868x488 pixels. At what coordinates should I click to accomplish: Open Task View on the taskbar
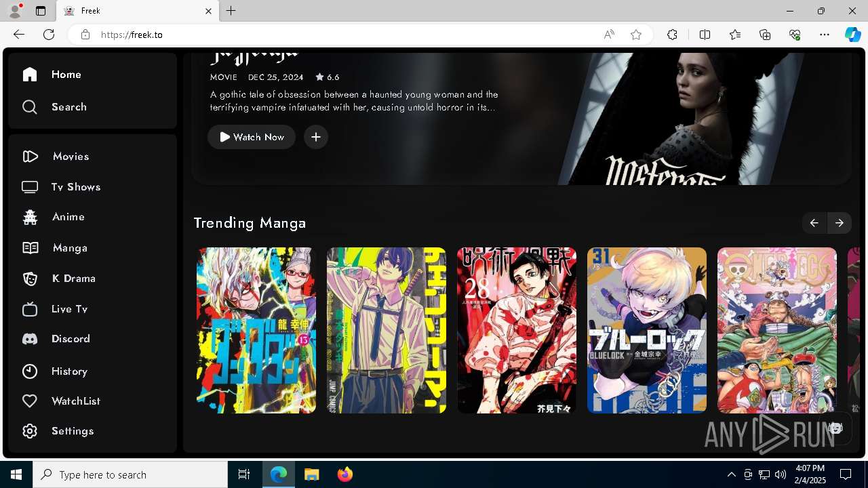244,474
